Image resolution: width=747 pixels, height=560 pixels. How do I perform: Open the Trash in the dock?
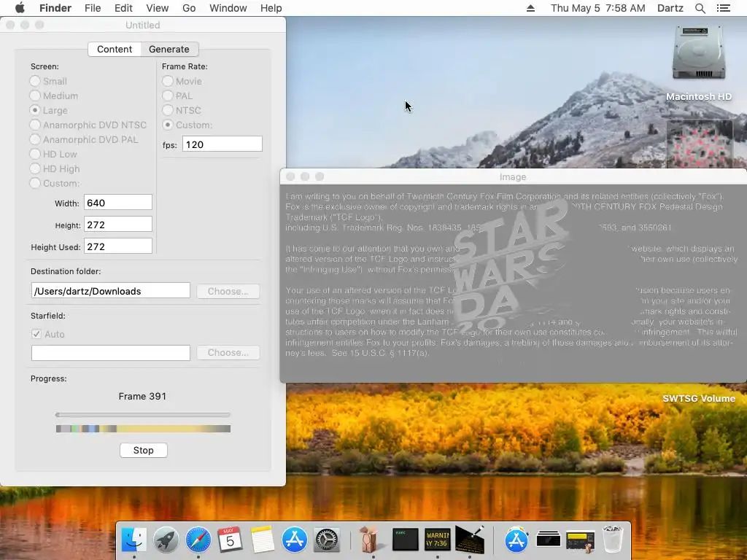pos(613,540)
